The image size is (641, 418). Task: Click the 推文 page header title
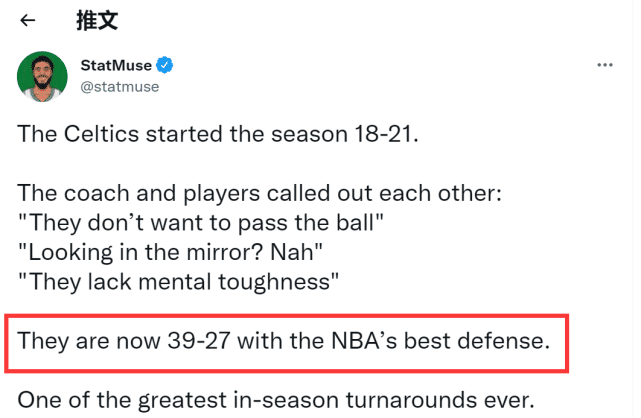95,21
